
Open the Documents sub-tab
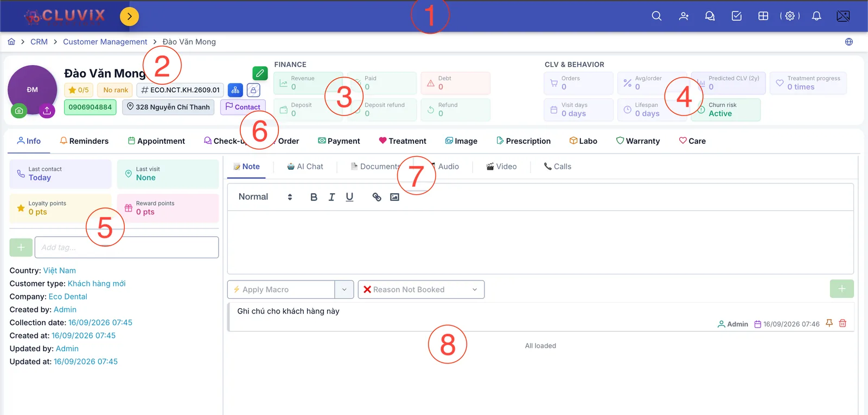pos(375,167)
